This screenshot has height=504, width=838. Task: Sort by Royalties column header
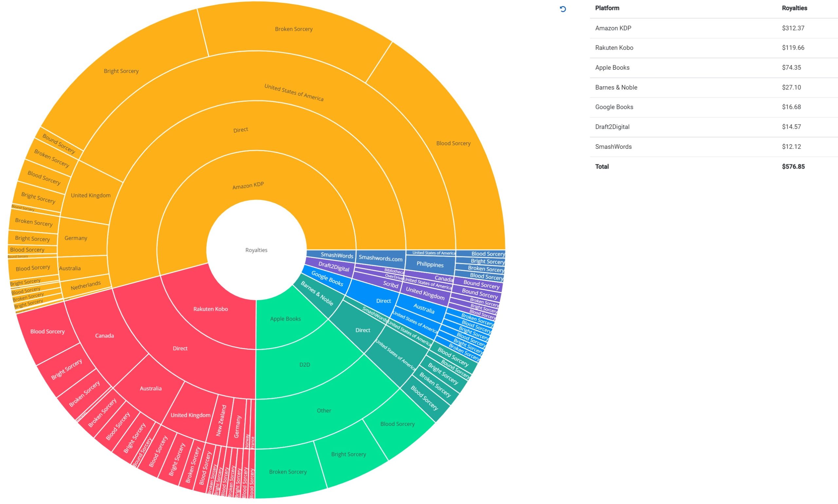(794, 8)
